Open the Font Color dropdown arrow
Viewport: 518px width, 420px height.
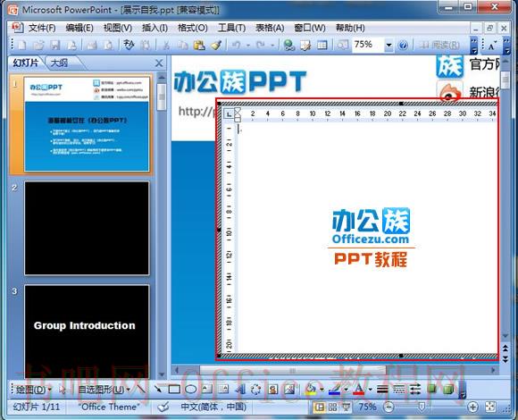click(370, 390)
